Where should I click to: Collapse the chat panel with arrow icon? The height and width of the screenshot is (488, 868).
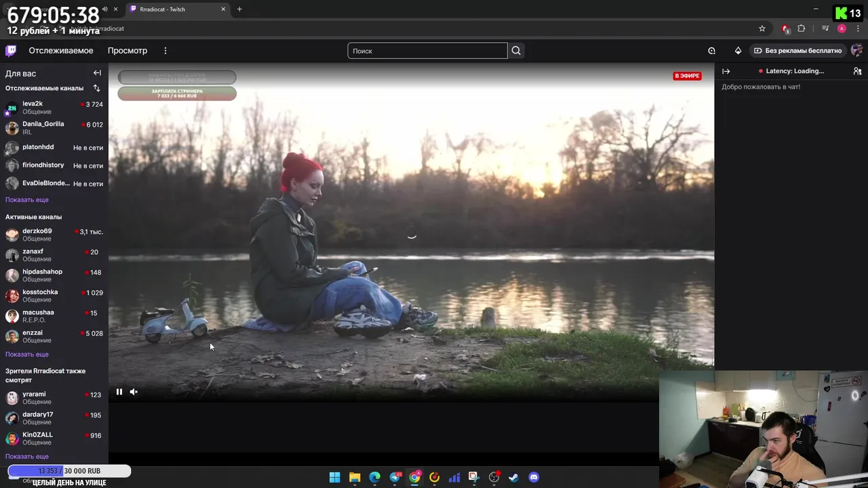tap(726, 71)
